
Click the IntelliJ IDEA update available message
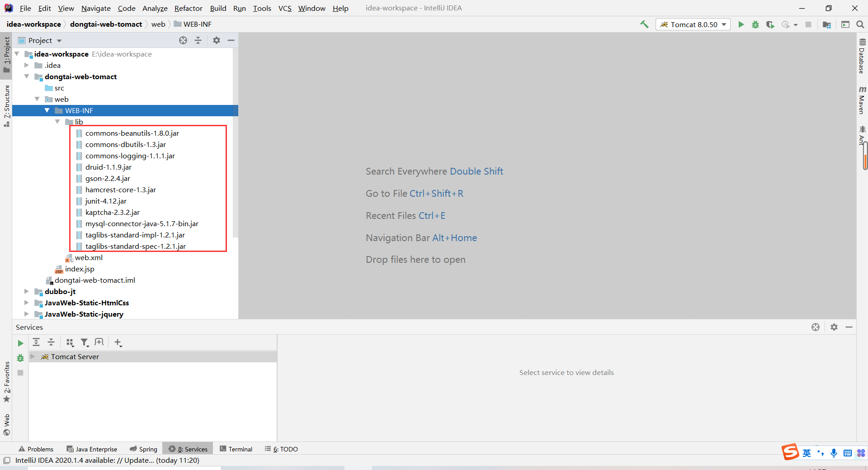[107, 461]
